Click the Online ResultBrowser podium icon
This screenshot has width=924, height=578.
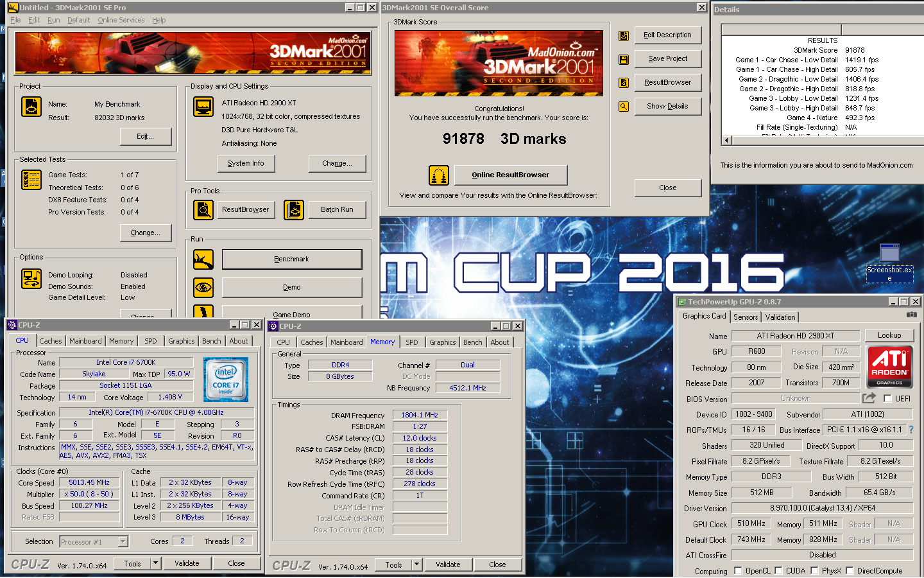[439, 175]
